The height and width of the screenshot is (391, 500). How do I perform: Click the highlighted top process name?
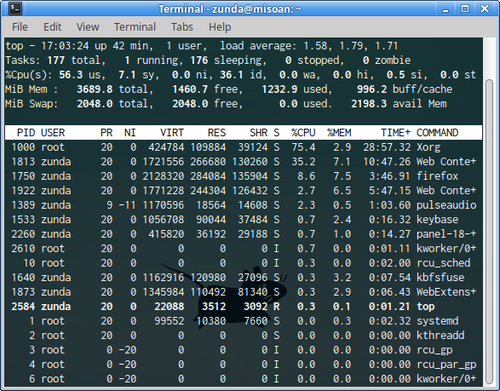tap(426, 306)
